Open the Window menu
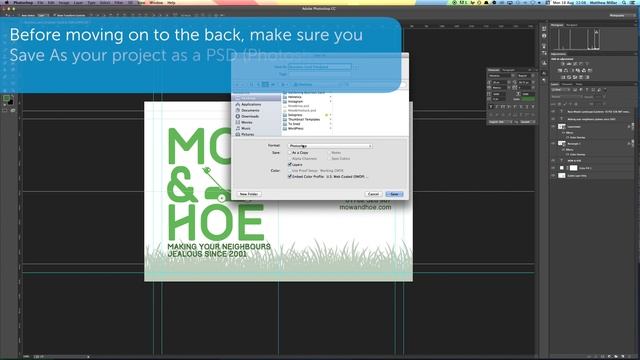Viewport: 640px width, 360px height. tap(156, 2)
